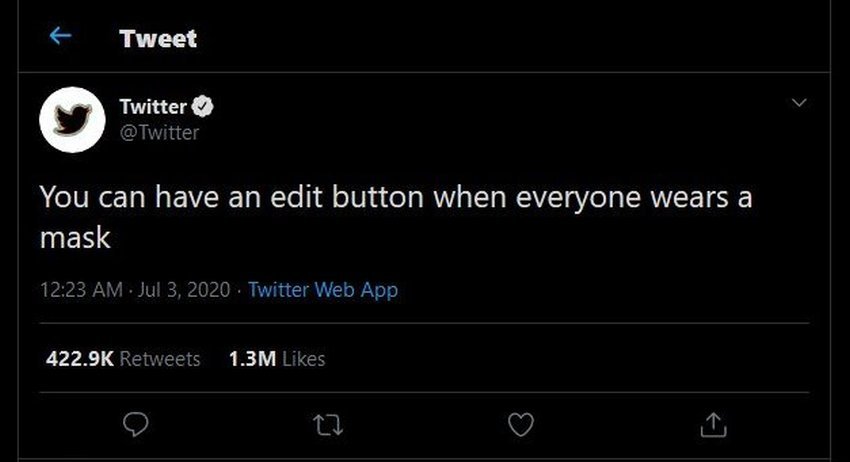Image resolution: width=850 pixels, height=462 pixels.
Task: Go back using the blue arrow
Action: (60, 37)
